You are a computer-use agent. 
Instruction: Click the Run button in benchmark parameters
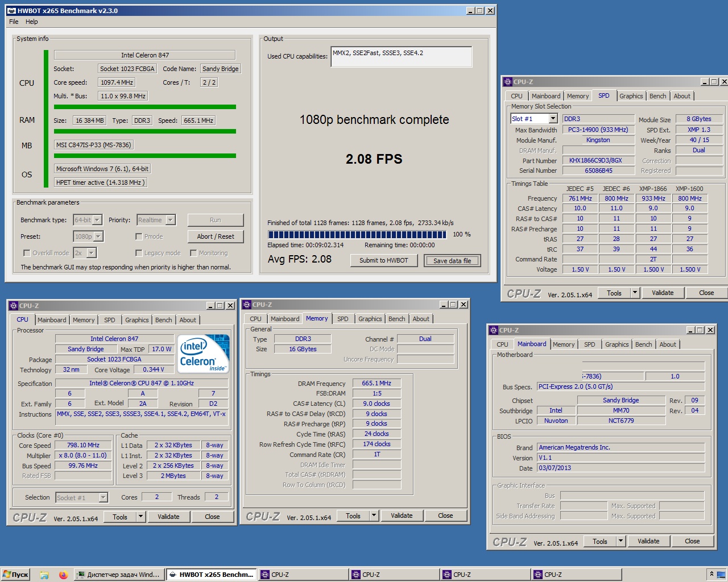(x=216, y=220)
